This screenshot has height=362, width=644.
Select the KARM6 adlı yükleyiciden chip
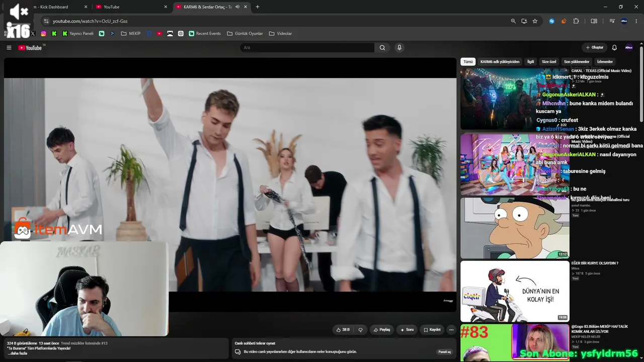[x=500, y=62]
